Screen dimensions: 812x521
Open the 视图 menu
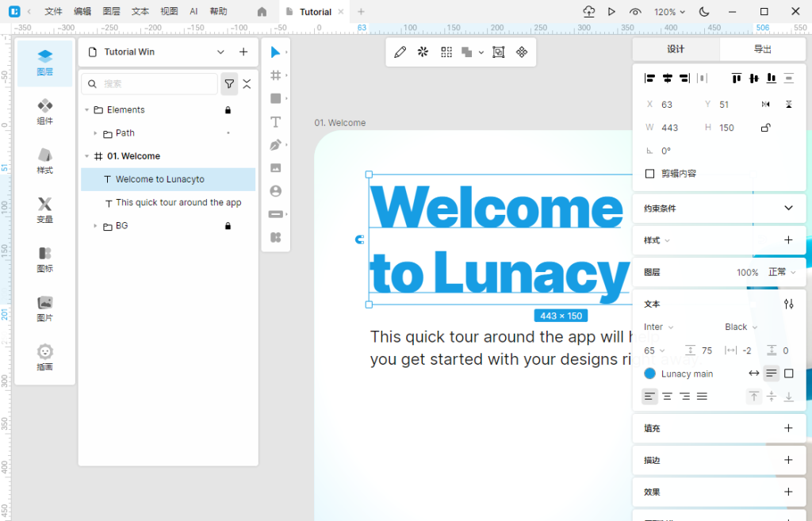click(169, 11)
